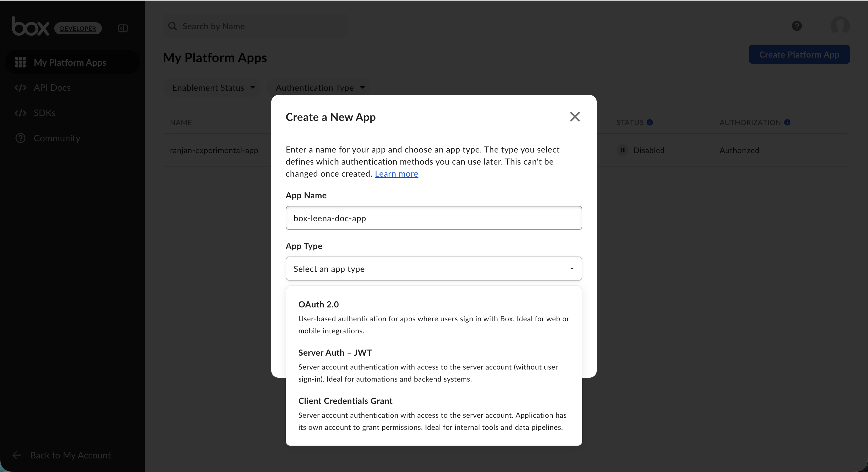Image resolution: width=868 pixels, height=472 pixels.
Task: Click the search magnifier icon
Action: 172,26
